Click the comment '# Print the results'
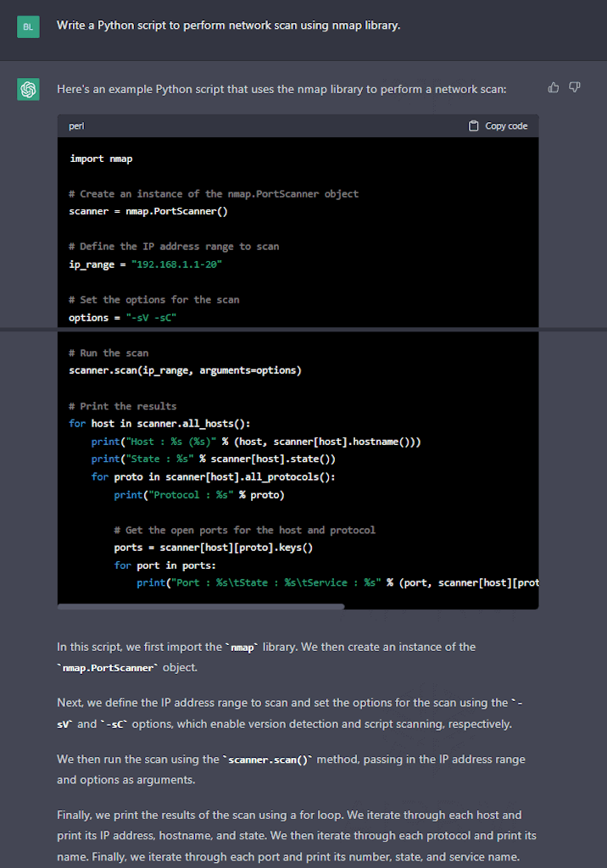The image size is (607, 868). pyautogui.click(x=122, y=406)
